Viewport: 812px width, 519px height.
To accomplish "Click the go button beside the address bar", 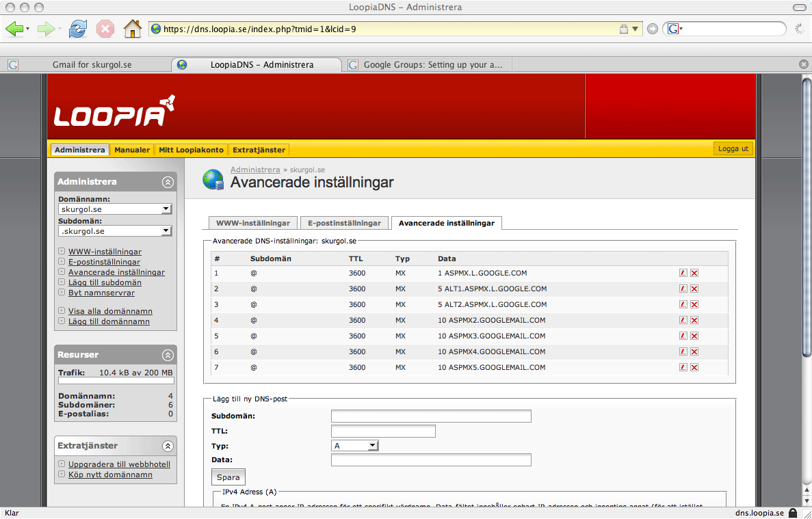I will (x=653, y=29).
